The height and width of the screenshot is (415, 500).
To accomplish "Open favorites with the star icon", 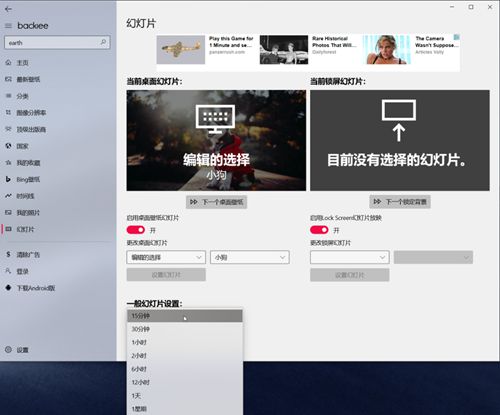I will (8, 163).
